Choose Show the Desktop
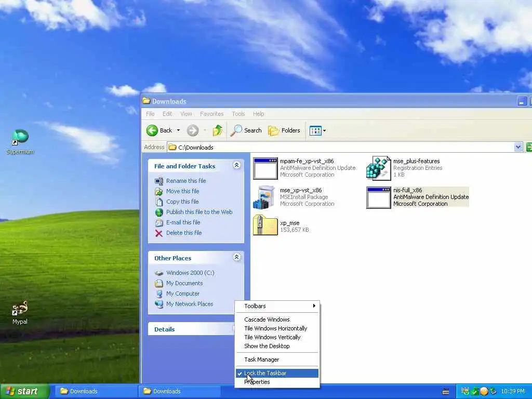This screenshot has width=532, height=399. click(277, 346)
